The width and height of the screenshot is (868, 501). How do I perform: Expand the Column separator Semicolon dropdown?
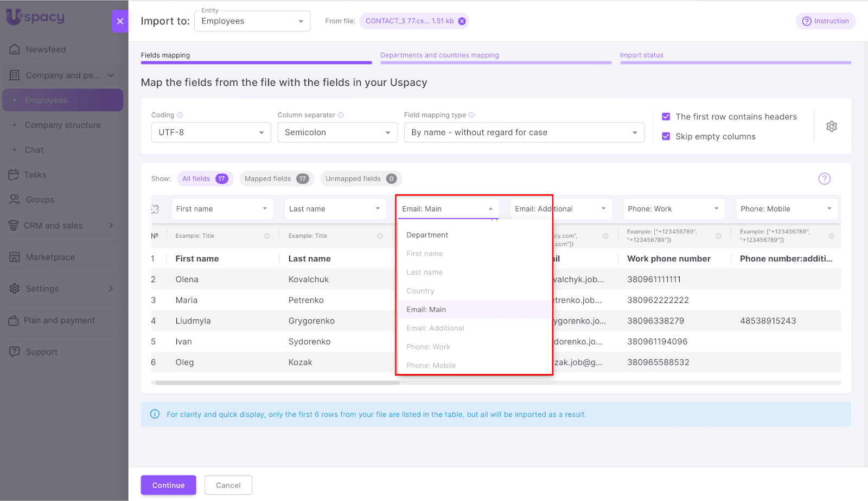tap(337, 132)
